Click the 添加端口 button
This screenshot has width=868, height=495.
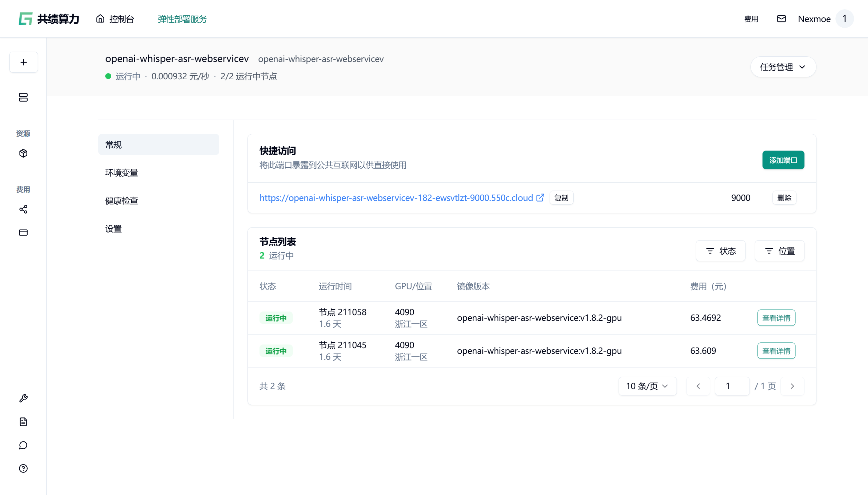[x=783, y=160]
